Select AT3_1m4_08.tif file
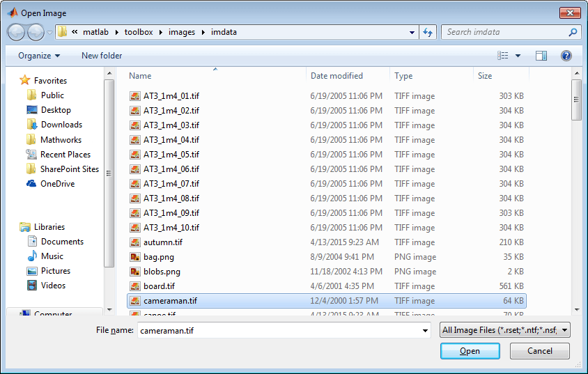This screenshot has width=588, height=374. (x=171, y=198)
